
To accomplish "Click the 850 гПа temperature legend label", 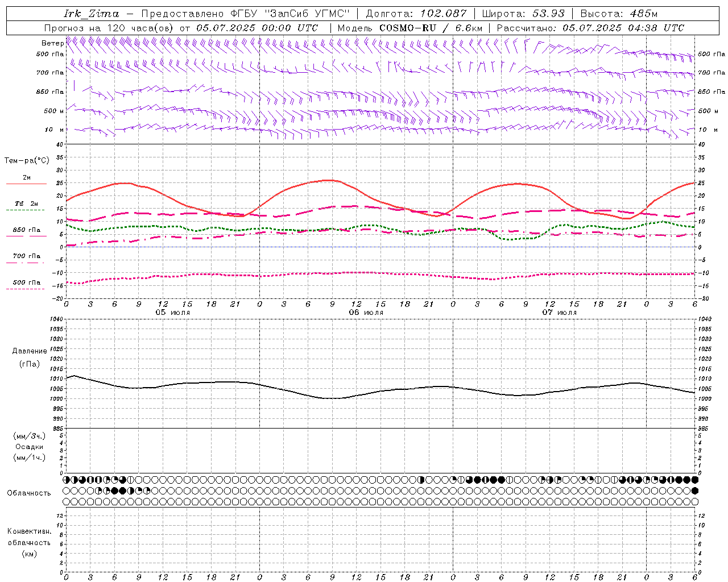I will 27,230.
